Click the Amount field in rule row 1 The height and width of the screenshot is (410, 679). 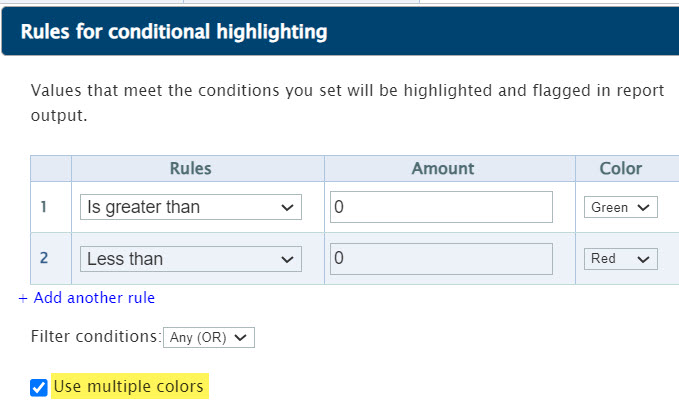441,207
